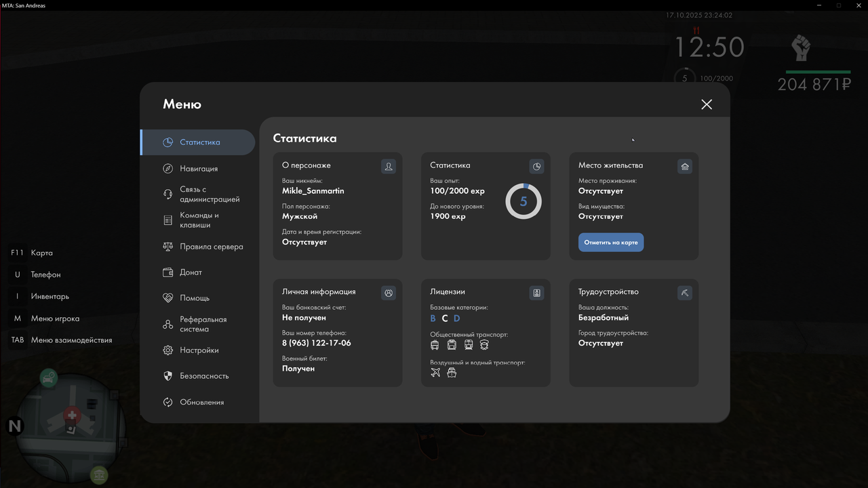This screenshot has height=488, width=868.
Task: Minimize the MTA: San Andreas window
Action: pyautogui.click(x=818, y=5)
